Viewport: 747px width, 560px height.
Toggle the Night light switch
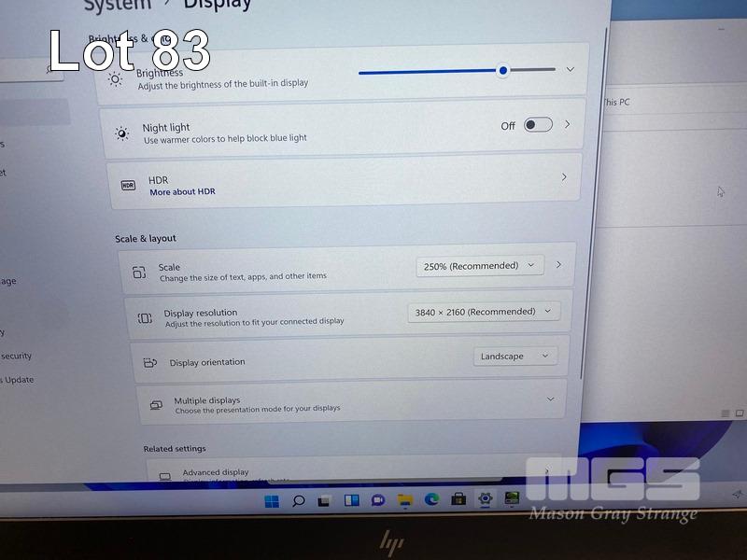tap(538, 125)
